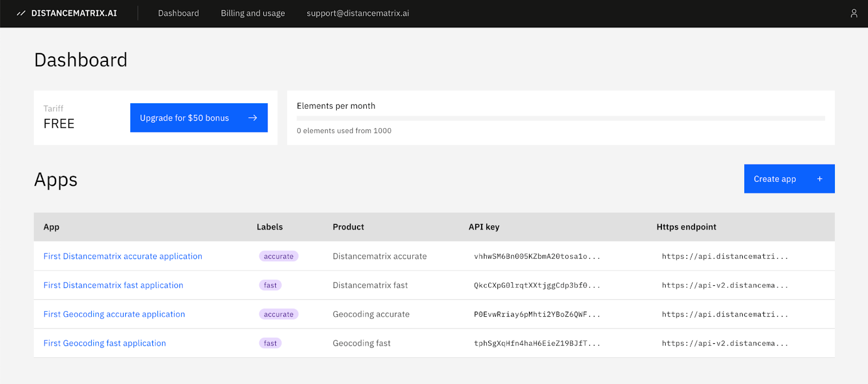Select the API key starting with vhhwSM6Bn
This screenshot has height=384, width=868.
click(537, 256)
